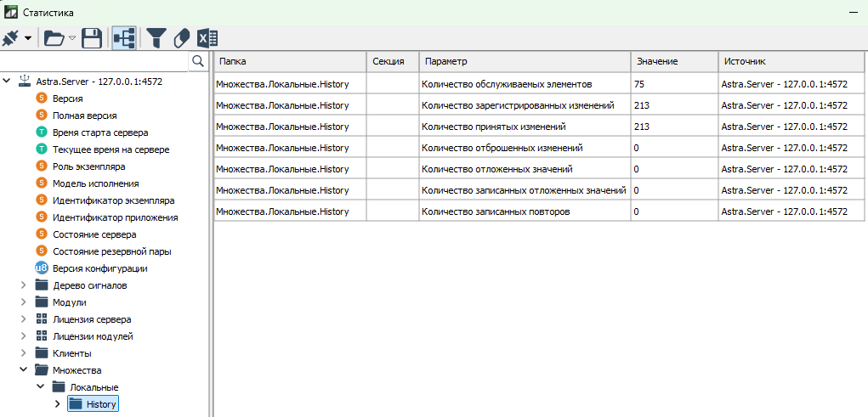Export to Excel using the toolbar icon
Viewport: 868px width, 417px height.
tap(207, 37)
